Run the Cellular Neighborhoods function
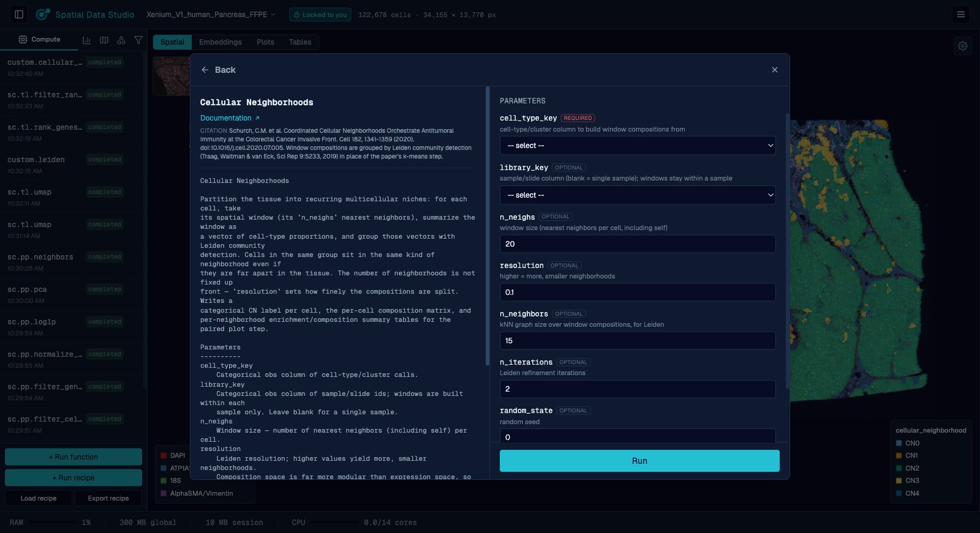The image size is (980, 533). [x=639, y=461]
